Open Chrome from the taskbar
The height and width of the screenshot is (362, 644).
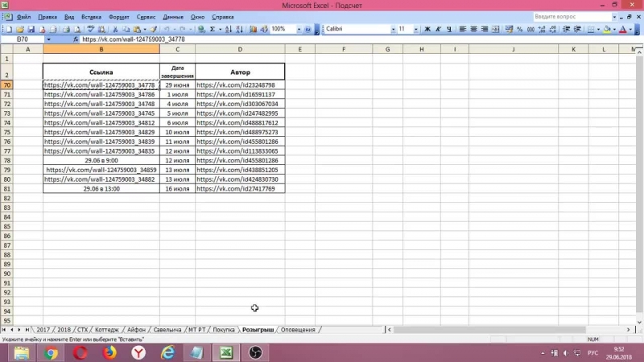(51, 353)
